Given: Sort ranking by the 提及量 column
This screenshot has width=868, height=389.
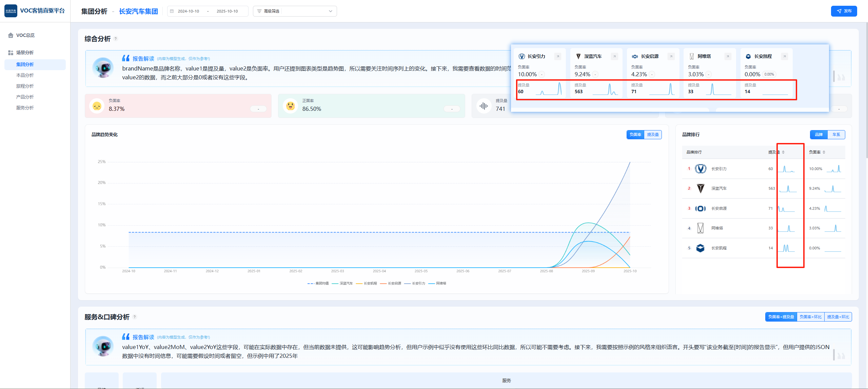Looking at the screenshot, I should [x=783, y=152].
